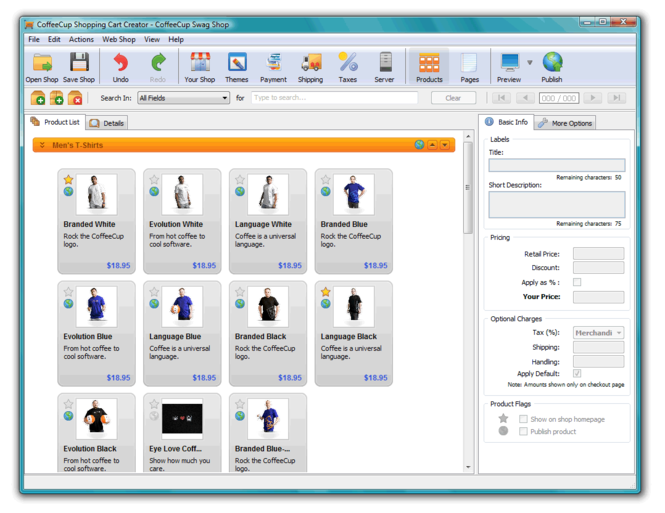665x513 pixels.
Task: Open the Help menu
Action: pos(176,39)
